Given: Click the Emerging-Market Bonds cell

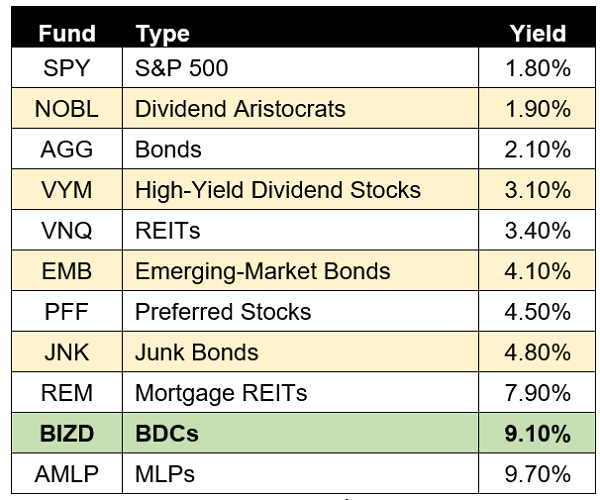Looking at the screenshot, I should 300,271.
